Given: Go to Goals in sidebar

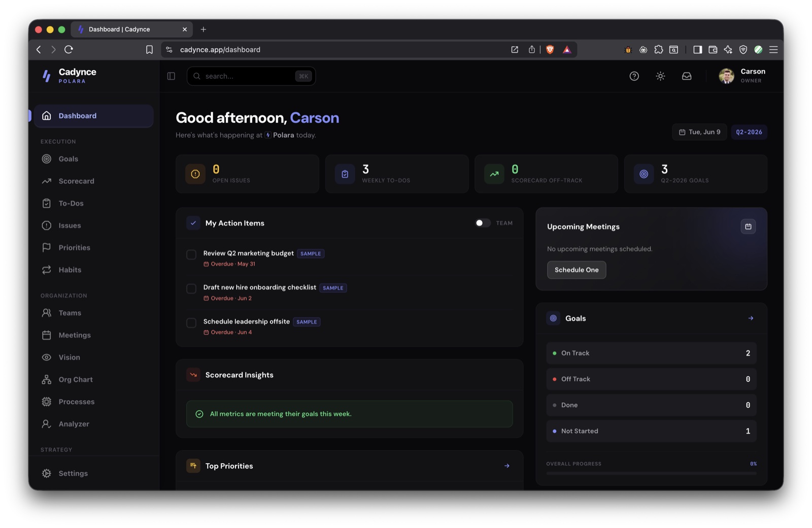Looking at the screenshot, I should pyautogui.click(x=93, y=159).
